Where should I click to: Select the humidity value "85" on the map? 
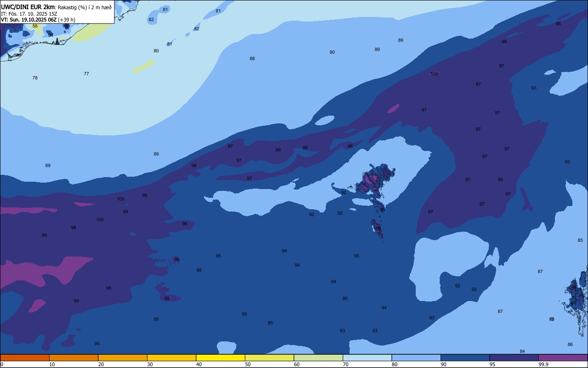pos(580,240)
